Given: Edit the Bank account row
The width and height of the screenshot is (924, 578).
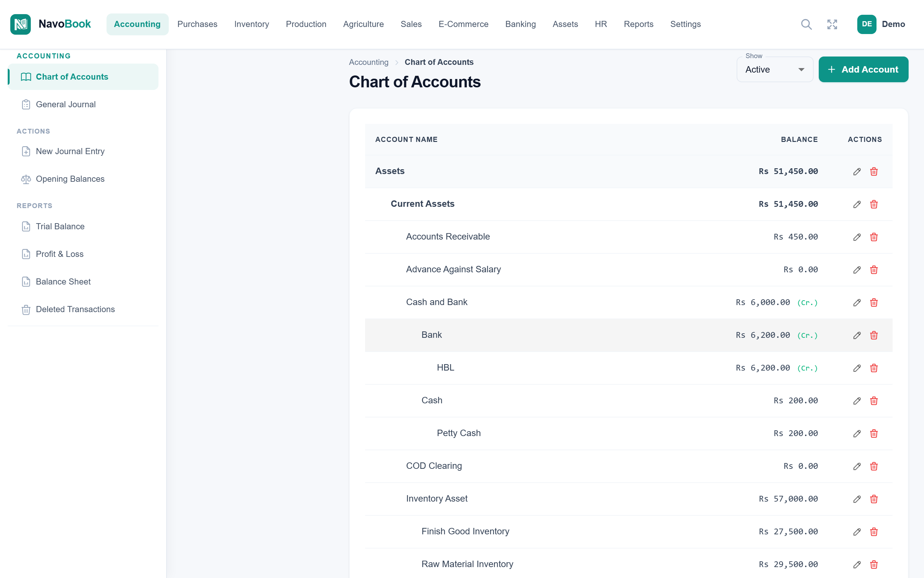Looking at the screenshot, I should pyautogui.click(x=857, y=335).
